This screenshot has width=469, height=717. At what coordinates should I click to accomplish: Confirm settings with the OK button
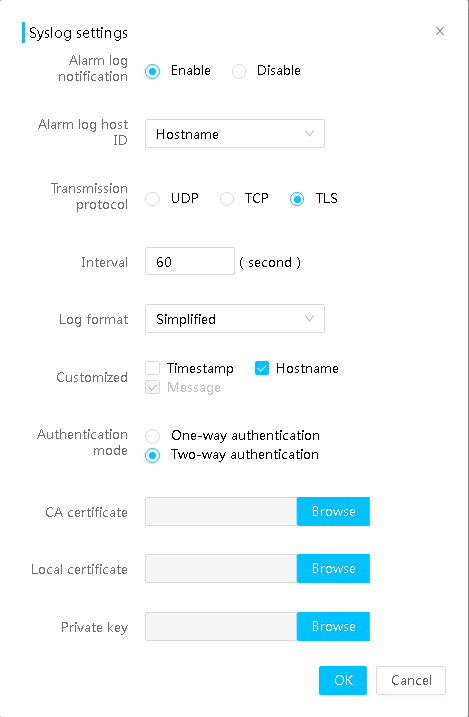(x=343, y=680)
